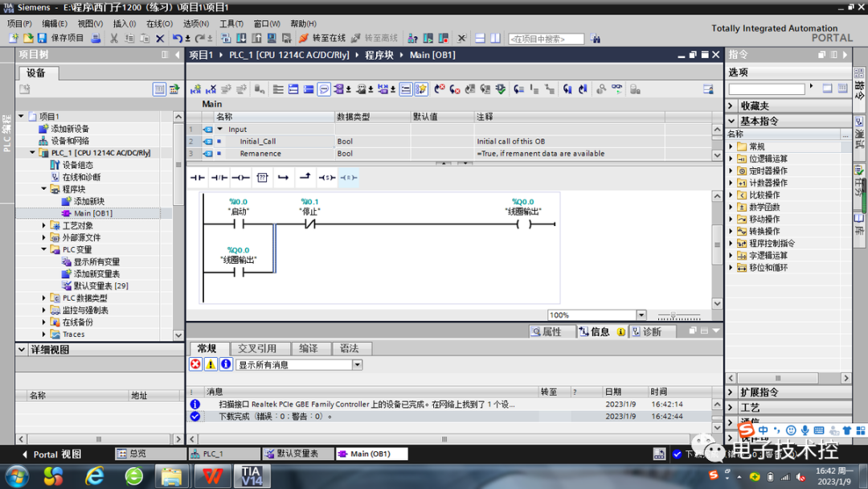Open the zoom 100% dropdown
Screen dimensions: 868x489
pos(641,315)
